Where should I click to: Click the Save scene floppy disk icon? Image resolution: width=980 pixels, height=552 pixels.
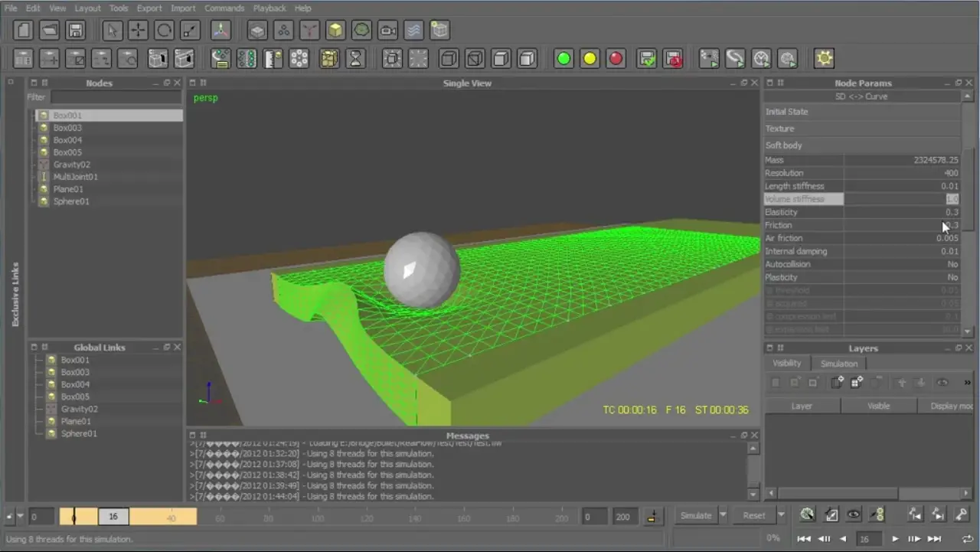point(75,31)
